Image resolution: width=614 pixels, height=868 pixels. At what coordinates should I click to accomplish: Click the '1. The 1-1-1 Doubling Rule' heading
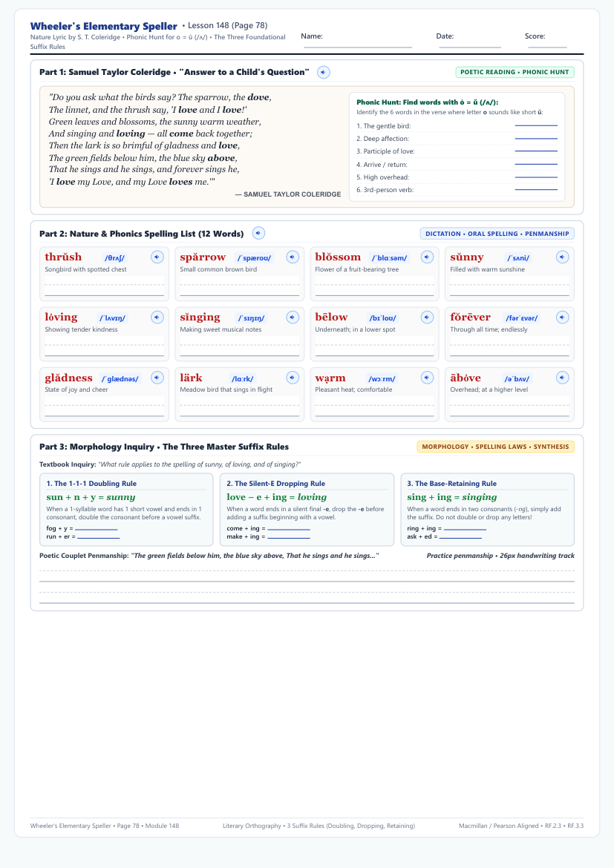pyautogui.click(x=91, y=483)
